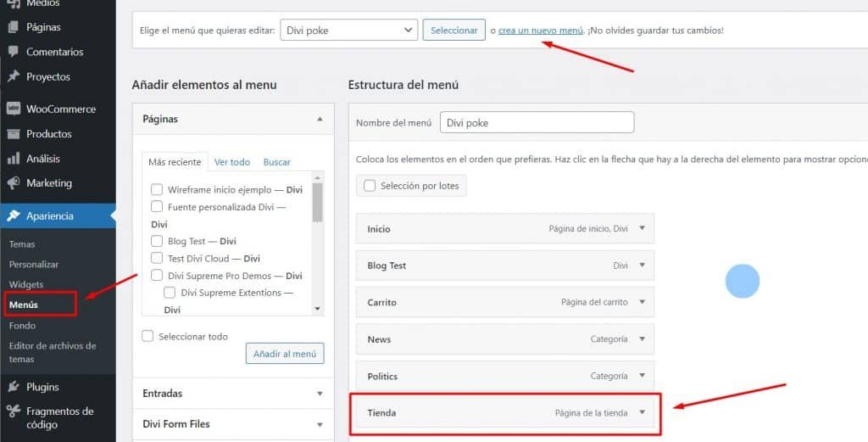Click the Análisis bar chart icon
The height and width of the screenshot is (442, 868).
[14, 159]
